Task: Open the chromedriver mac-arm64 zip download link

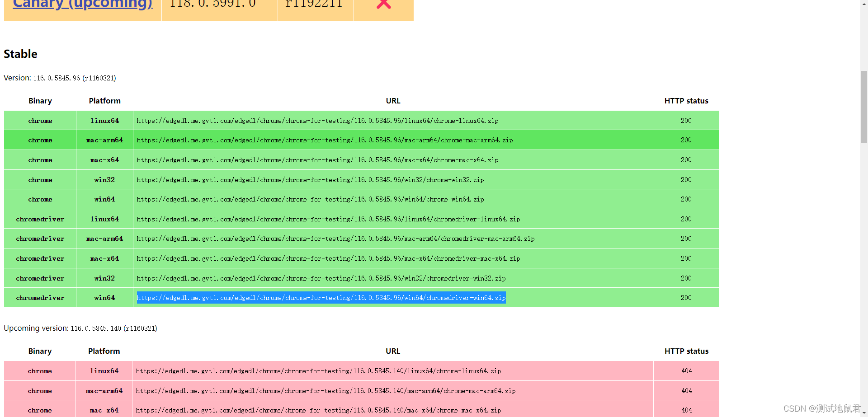Action: tap(335, 239)
